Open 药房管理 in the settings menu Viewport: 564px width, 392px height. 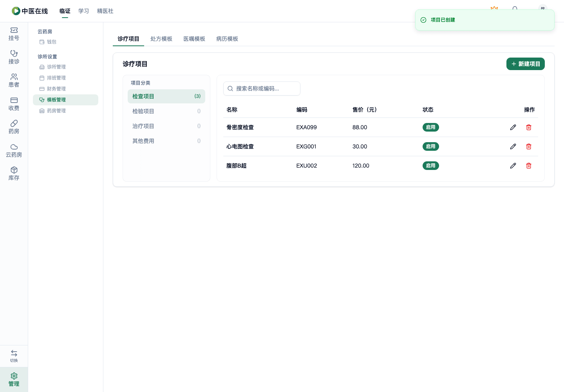pyautogui.click(x=65, y=111)
